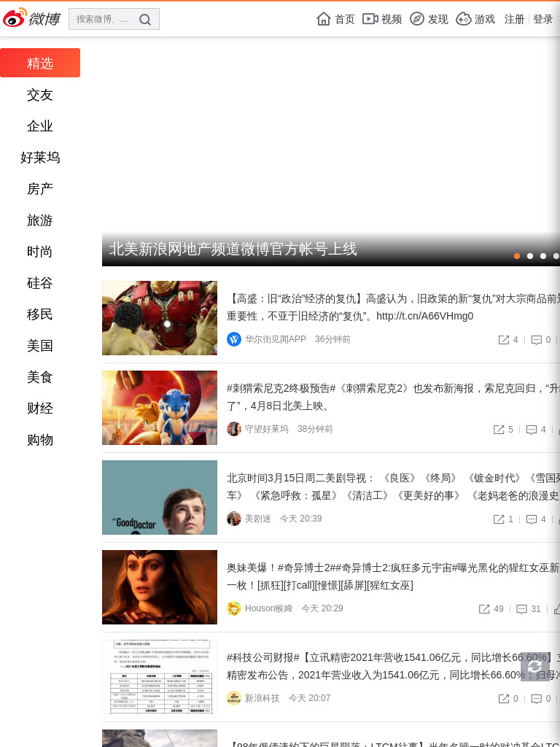Viewport: 560px width, 747px height.
Task: Open the Scarlet Witch thumbnail
Action: 160,587
